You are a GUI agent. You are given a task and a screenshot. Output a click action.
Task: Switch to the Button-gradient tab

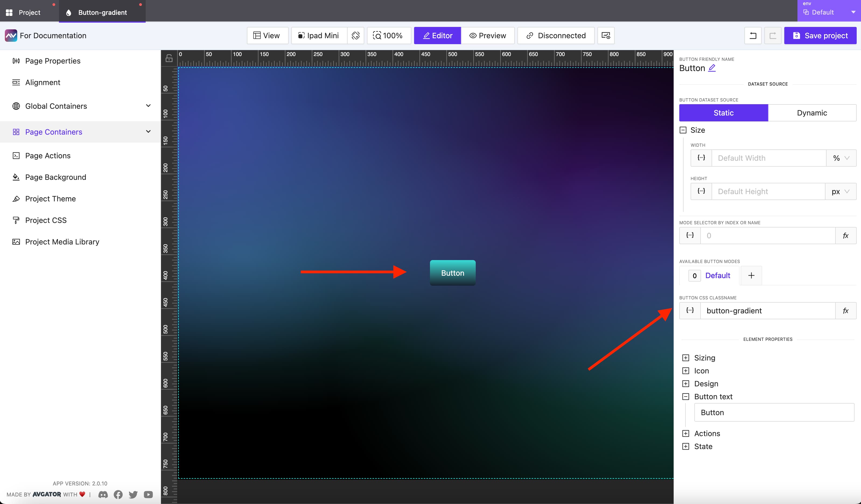[x=102, y=12]
